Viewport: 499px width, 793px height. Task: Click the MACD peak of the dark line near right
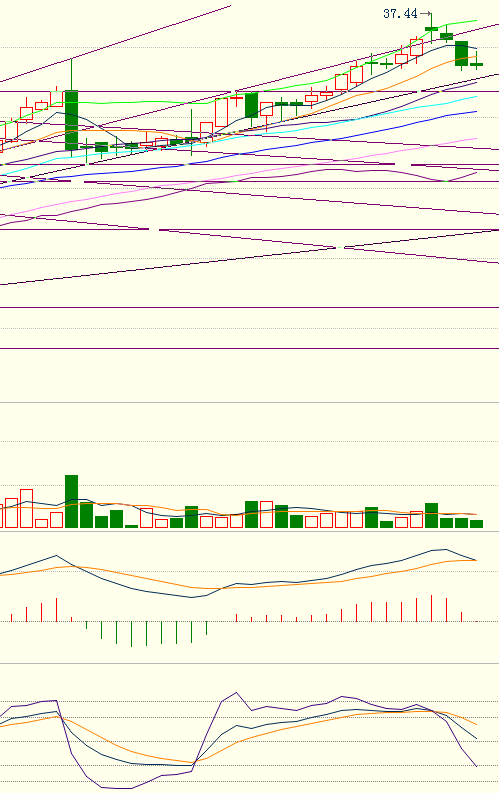point(445,549)
